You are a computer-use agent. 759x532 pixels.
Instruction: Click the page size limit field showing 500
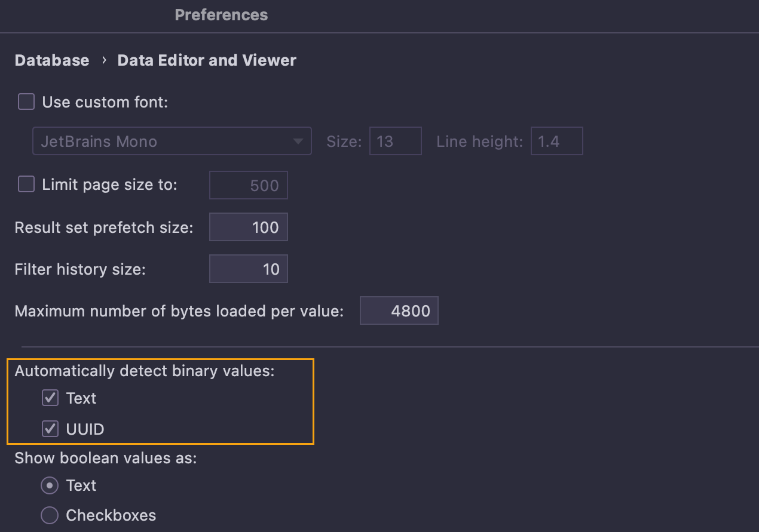249,185
